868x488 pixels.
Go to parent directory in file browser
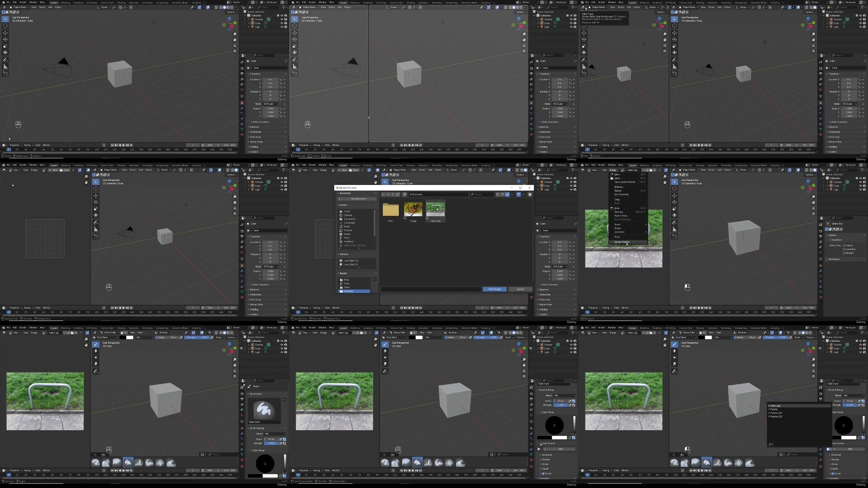393,195
